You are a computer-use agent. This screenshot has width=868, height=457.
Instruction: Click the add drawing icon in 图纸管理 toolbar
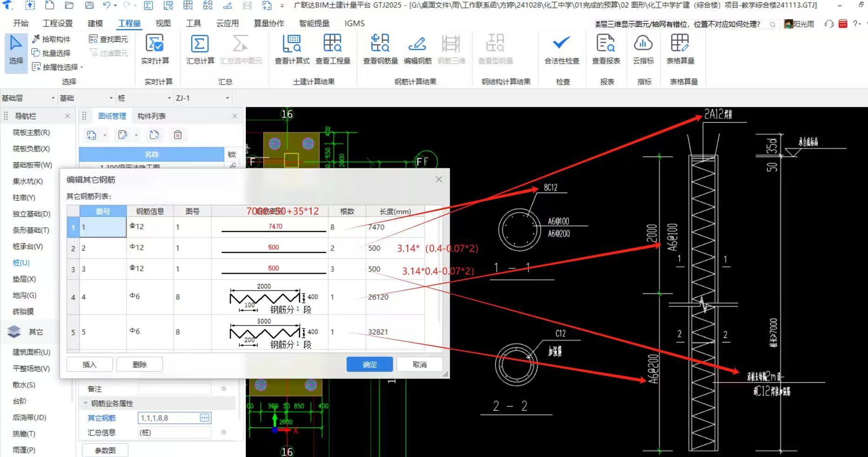[92, 135]
